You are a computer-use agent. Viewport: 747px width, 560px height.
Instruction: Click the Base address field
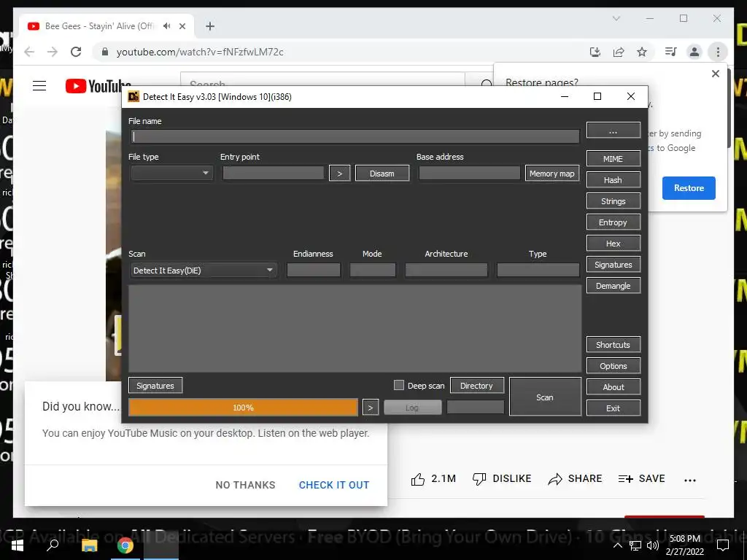click(469, 174)
